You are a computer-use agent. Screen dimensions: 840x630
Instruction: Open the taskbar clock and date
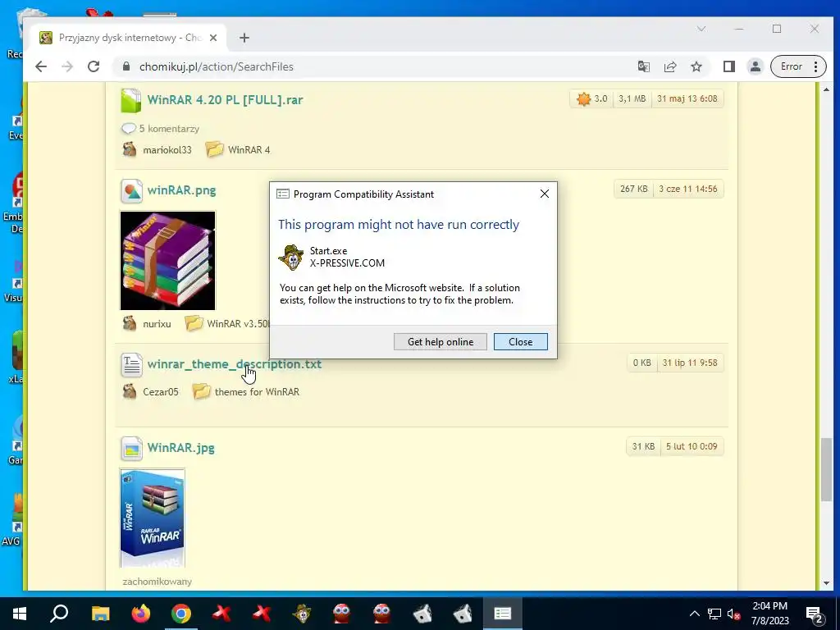769,614
